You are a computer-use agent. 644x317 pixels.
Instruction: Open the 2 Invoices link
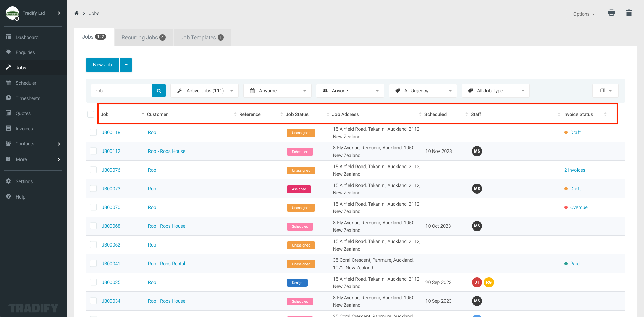pos(574,170)
